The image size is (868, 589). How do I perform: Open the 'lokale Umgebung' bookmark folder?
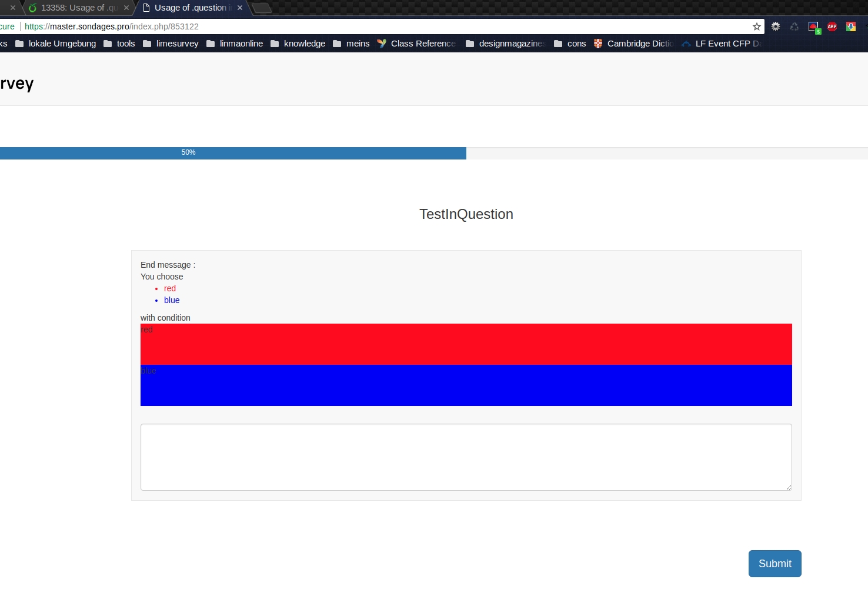pyautogui.click(x=56, y=44)
